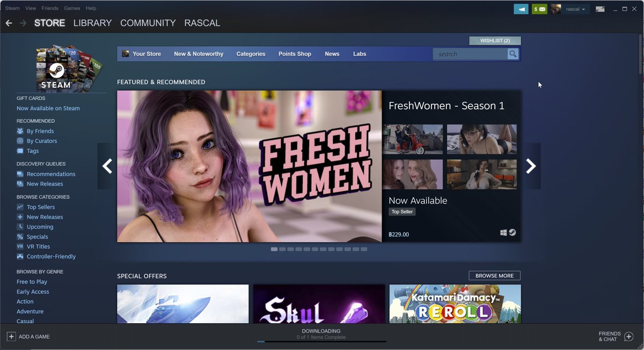The image size is (644, 350).
Task: Click the By Curators icon
Action: (20, 141)
